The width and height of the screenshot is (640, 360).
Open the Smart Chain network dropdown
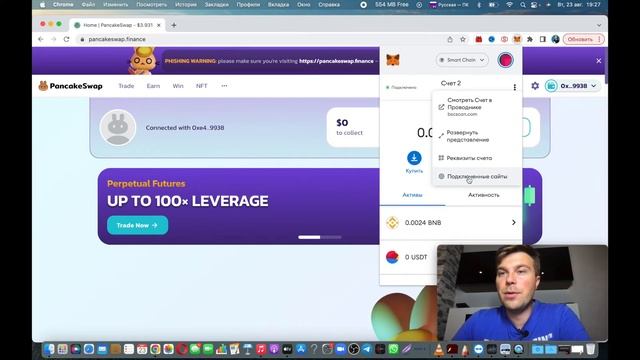[x=462, y=60]
